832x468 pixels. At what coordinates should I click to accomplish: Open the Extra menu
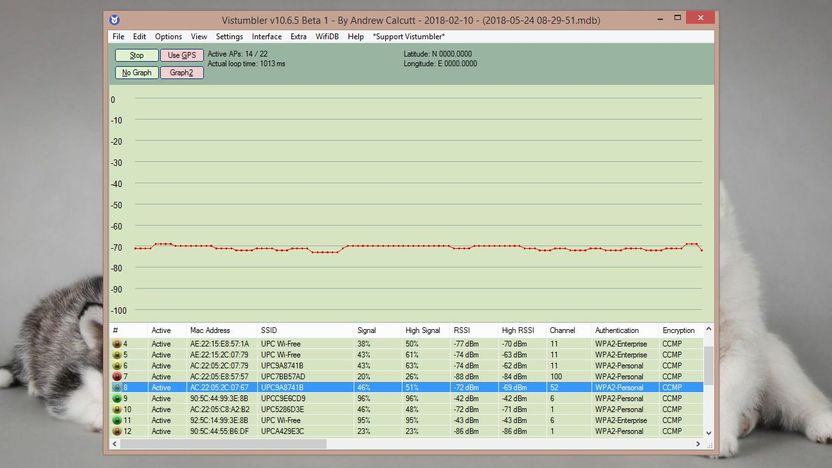[298, 37]
